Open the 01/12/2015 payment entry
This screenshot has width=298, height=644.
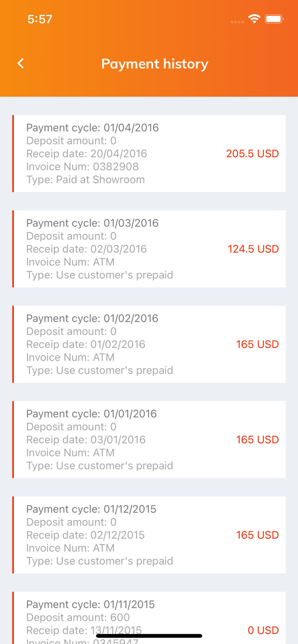tap(92, 509)
